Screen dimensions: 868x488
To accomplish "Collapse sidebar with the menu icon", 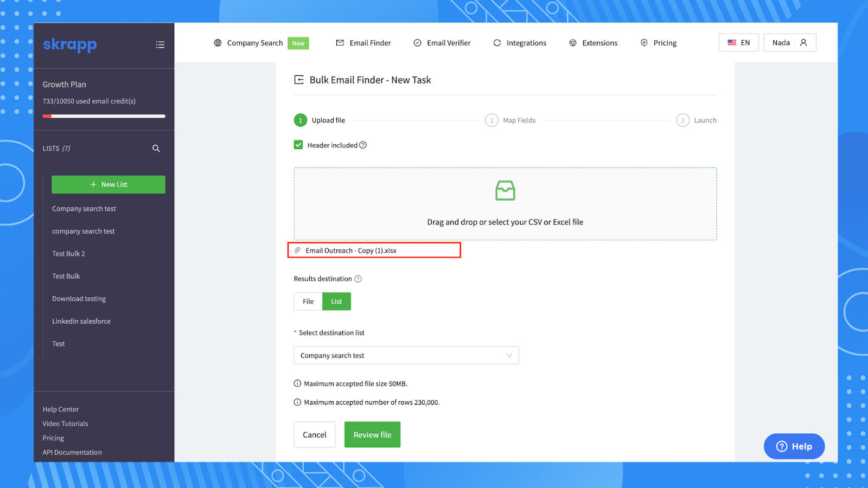I will pos(160,45).
